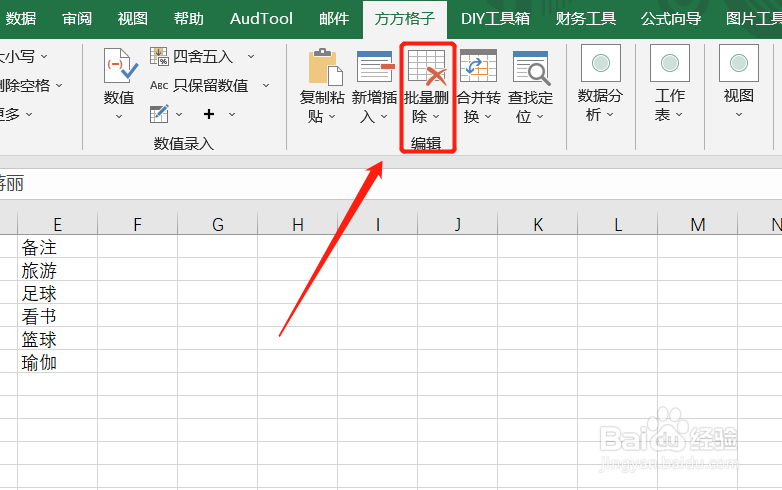This screenshot has width=782, height=490.
Task: Open the 合并转换 icon
Action: coord(478,66)
